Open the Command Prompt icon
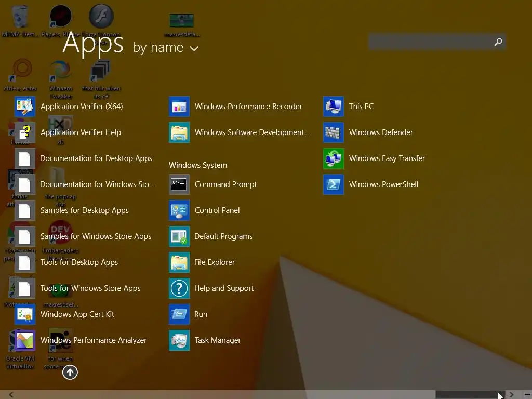 (179, 184)
